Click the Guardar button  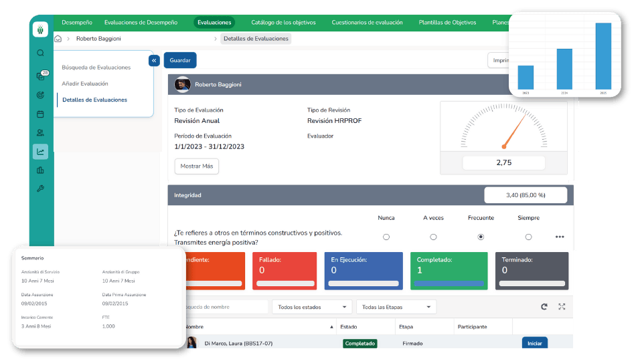coord(180,60)
